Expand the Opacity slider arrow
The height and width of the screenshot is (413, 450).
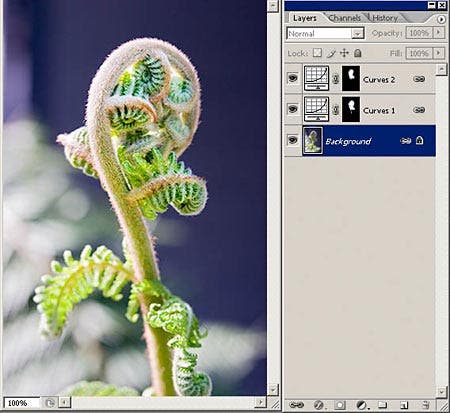439,33
